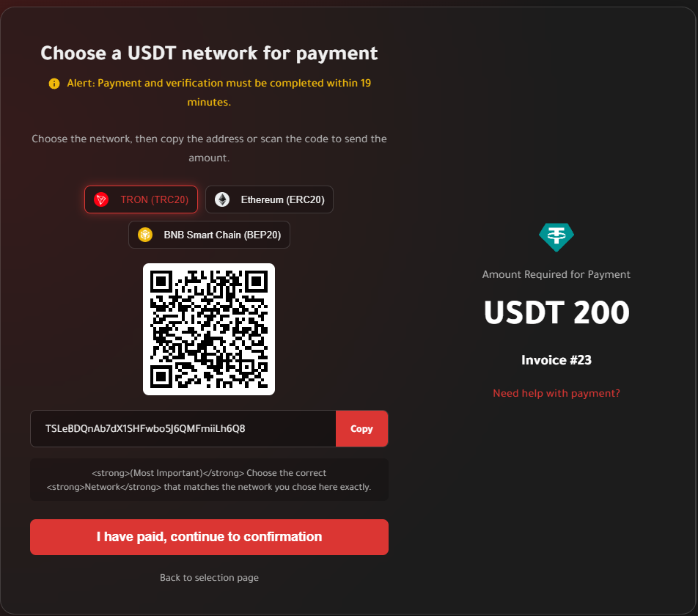Click the "Amount Required for Payment" label

556,274
